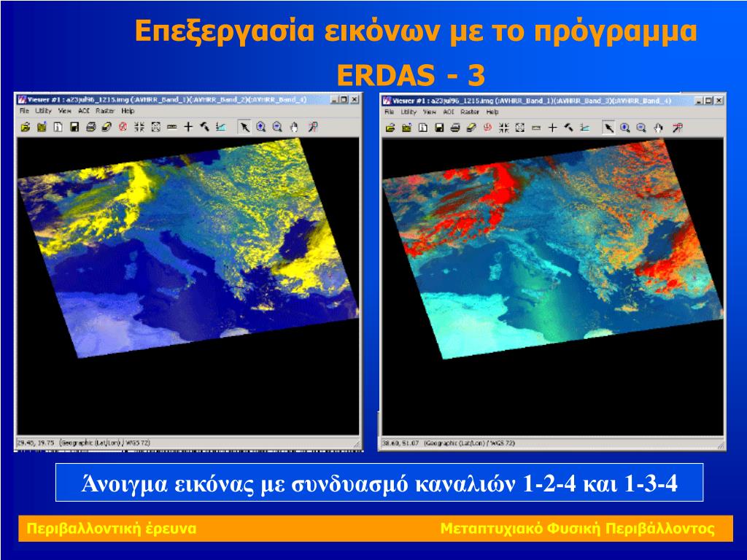Screen dimensions: 747x560
Task: Click the eraser icon in Band_3 viewer
Action: pos(471,128)
